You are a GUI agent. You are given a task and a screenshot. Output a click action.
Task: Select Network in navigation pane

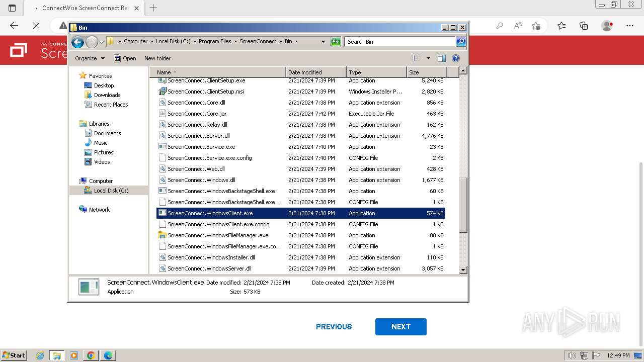(x=99, y=210)
